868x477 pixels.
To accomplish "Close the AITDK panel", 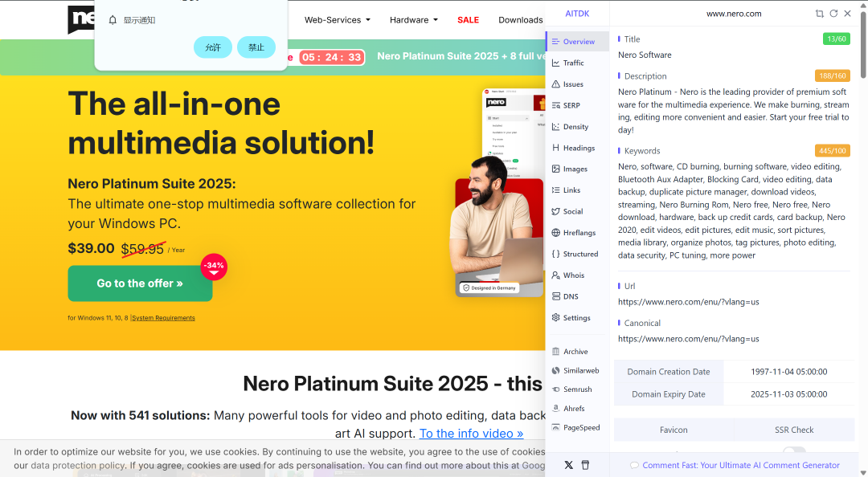I will (848, 14).
